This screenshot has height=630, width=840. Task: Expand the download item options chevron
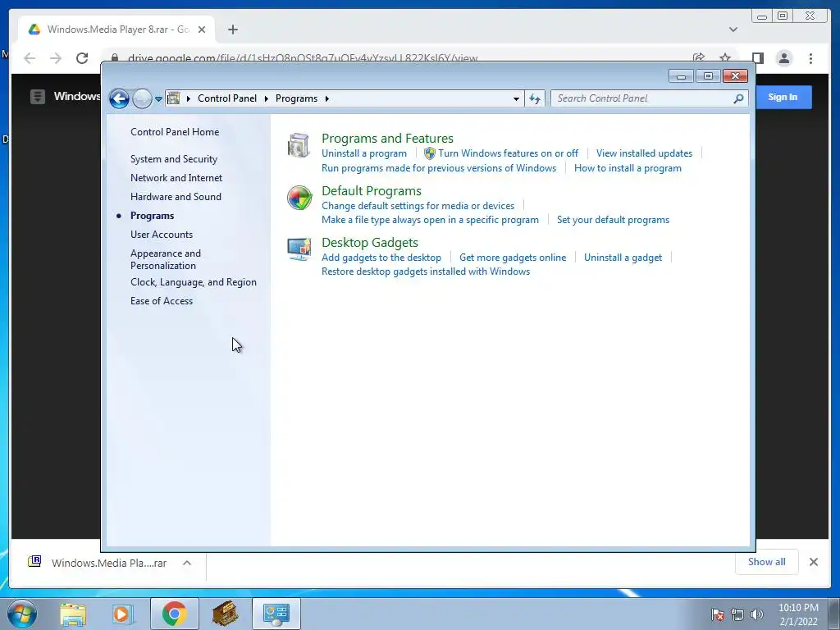coord(187,563)
